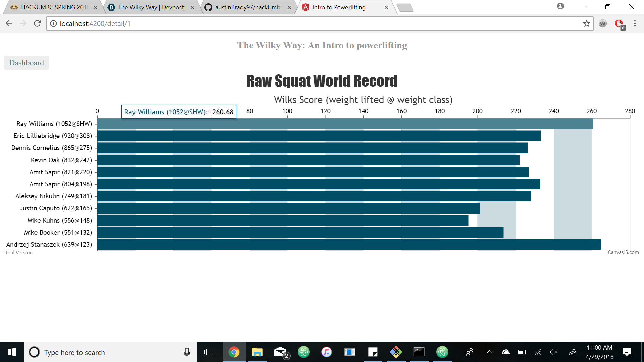Click the Dashboard button
Viewport: 644px width, 362px height.
click(26, 63)
